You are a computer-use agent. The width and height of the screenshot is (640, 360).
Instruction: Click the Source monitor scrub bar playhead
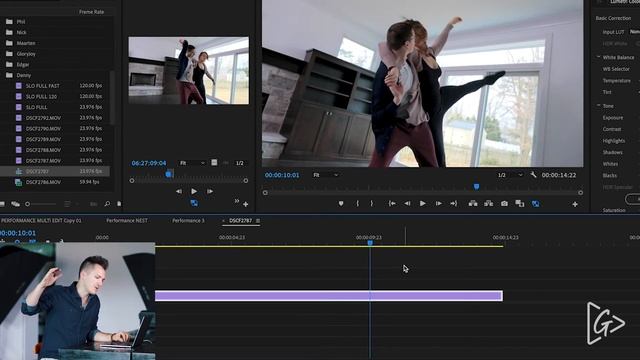coord(169,175)
